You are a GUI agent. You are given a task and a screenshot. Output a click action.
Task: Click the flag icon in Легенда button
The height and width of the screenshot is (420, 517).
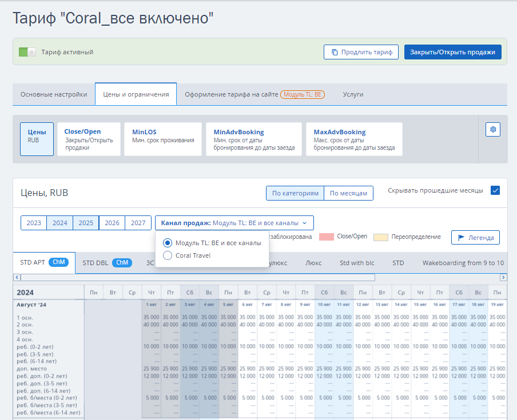(x=461, y=237)
